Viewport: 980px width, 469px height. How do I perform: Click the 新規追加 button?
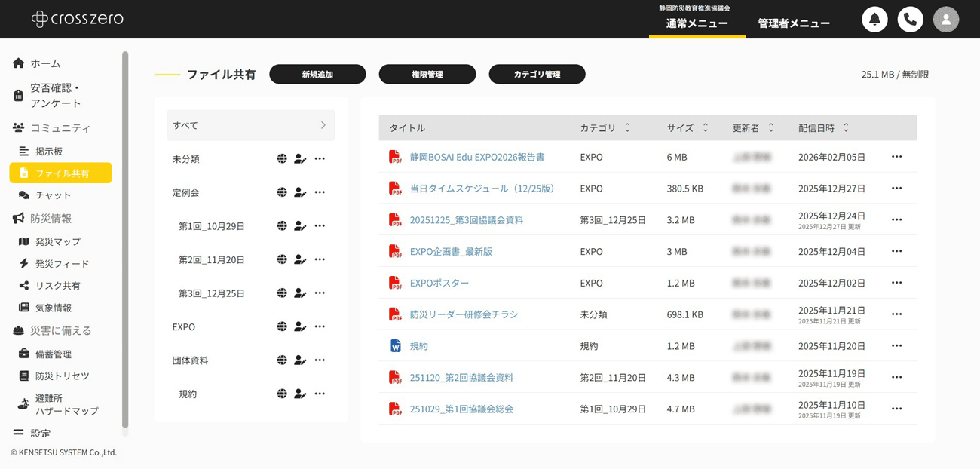[x=317, y=74]
